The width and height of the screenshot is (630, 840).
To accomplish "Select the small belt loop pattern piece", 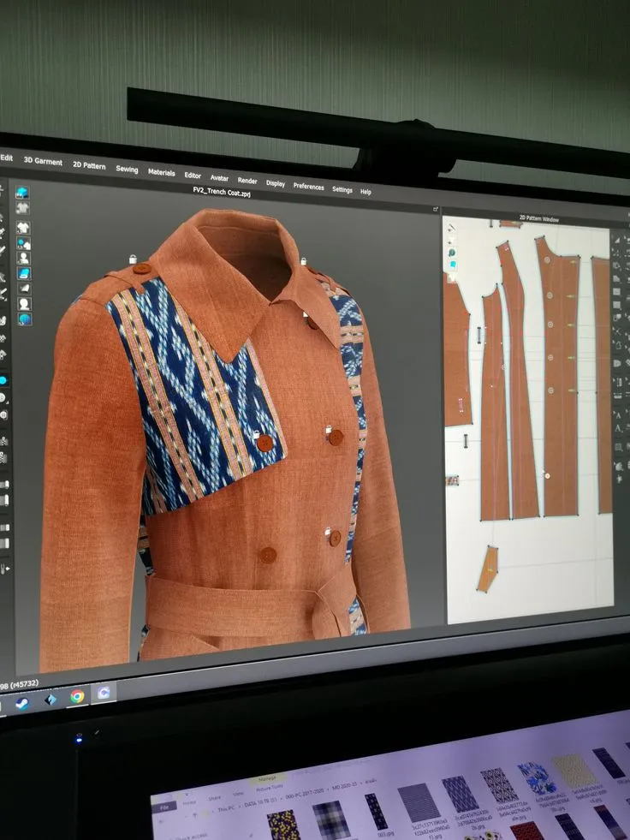I will (x=488, y=569).
